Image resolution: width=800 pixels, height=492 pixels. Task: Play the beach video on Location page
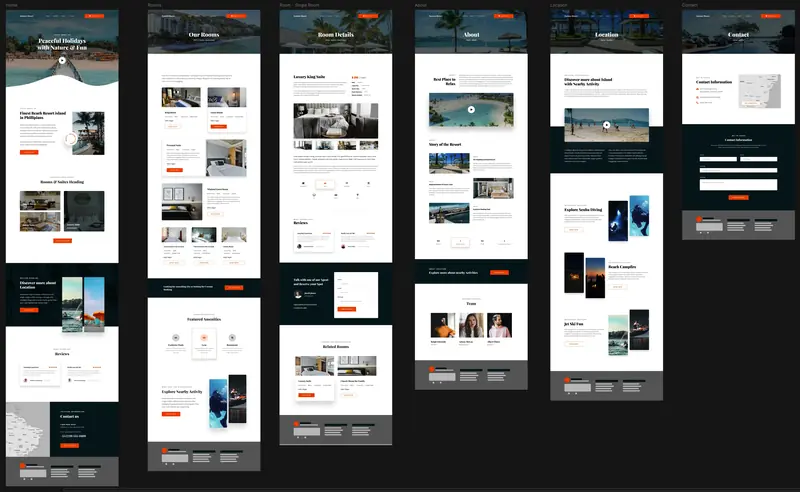pos(606,125)
